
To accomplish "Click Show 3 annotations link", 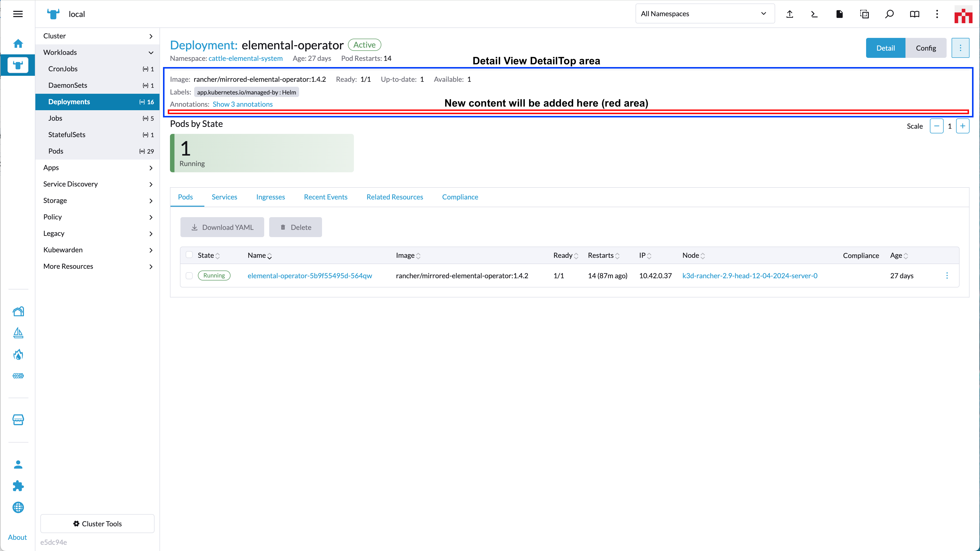I will point(243,104).
